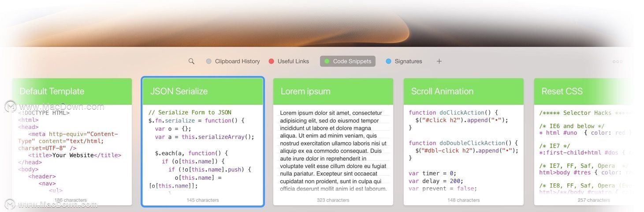Click the gray Clipboard History color dot
Screen dimensions: 644x212
[209, 61]
